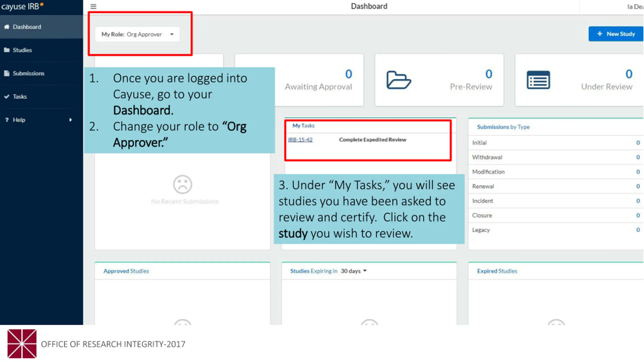The height and width of the screenshot is (362, 644).
Task: Click the hamburger menu icon
Action: coord(93,7)
